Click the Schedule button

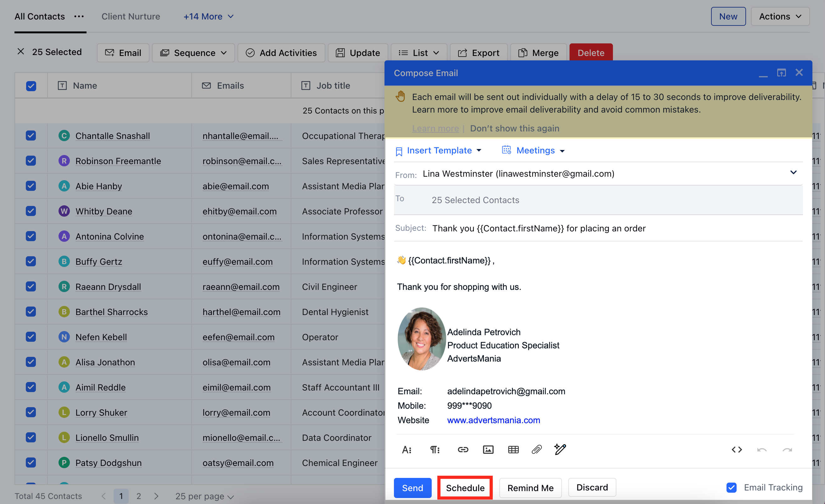(x=465, y=488)
